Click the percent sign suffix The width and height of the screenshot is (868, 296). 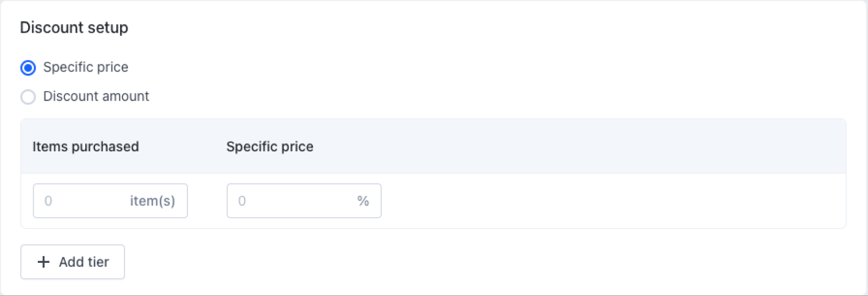[363, 201]
